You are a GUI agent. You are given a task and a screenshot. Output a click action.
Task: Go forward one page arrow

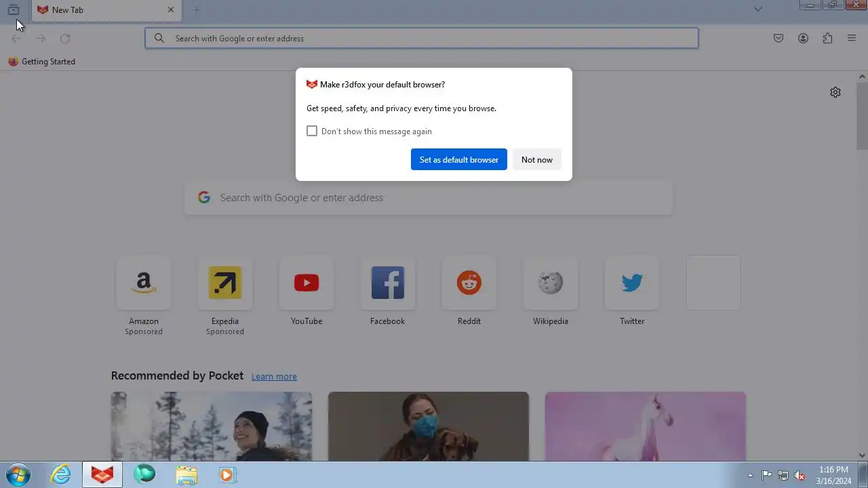[41, 39]
